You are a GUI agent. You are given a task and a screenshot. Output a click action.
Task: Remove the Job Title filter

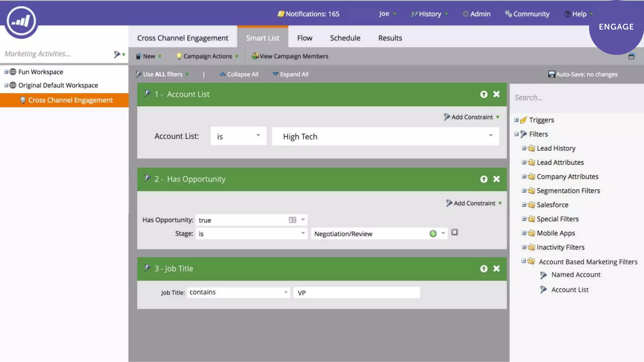496,269
